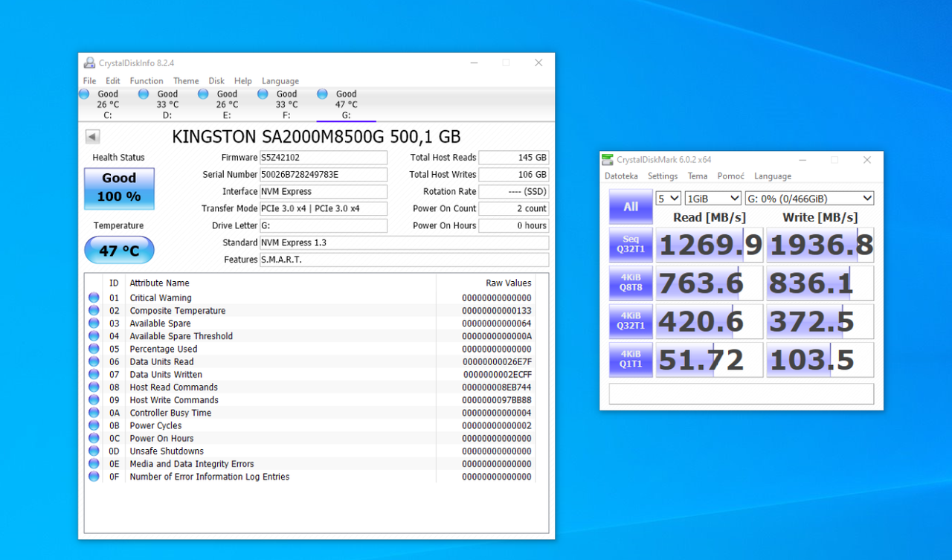Click the Features field S.M.A.R.T.
952x560 pixels.
tap(404, 260)
